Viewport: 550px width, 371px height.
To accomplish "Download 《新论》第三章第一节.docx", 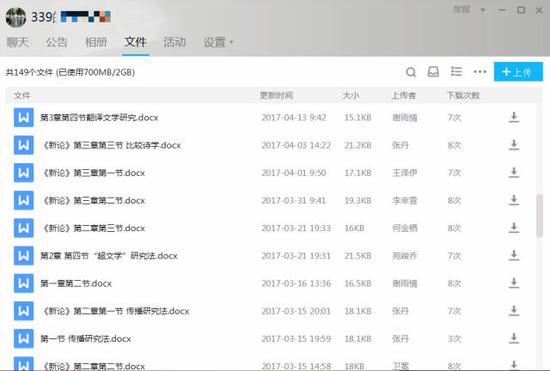I will 514,173.
